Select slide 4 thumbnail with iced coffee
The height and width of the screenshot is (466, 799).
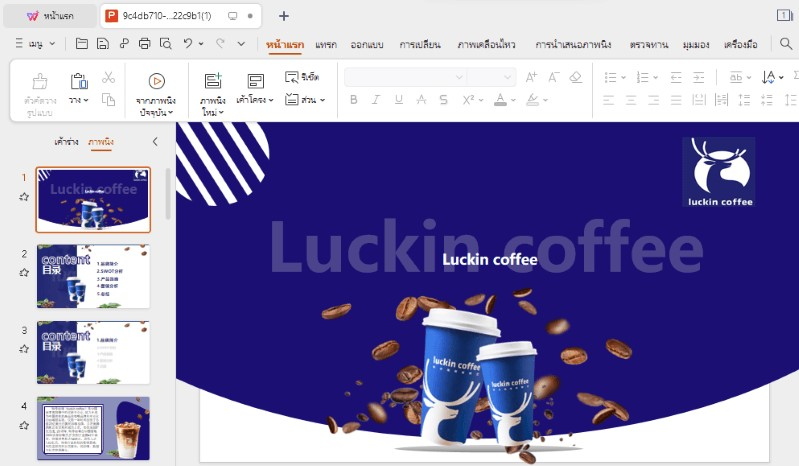(x=93, y=428)
